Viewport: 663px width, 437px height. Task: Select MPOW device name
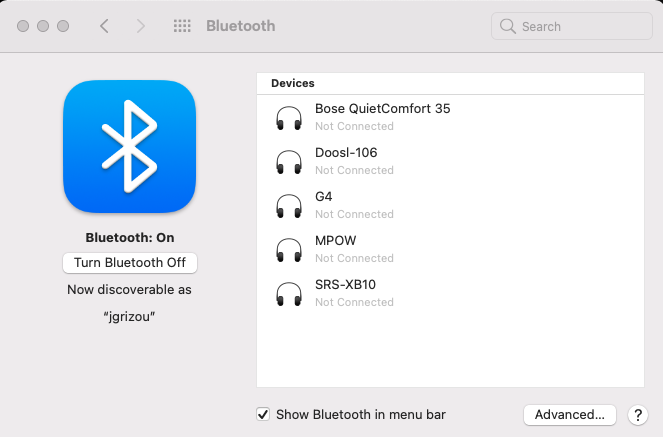click(x=336, y=240)
